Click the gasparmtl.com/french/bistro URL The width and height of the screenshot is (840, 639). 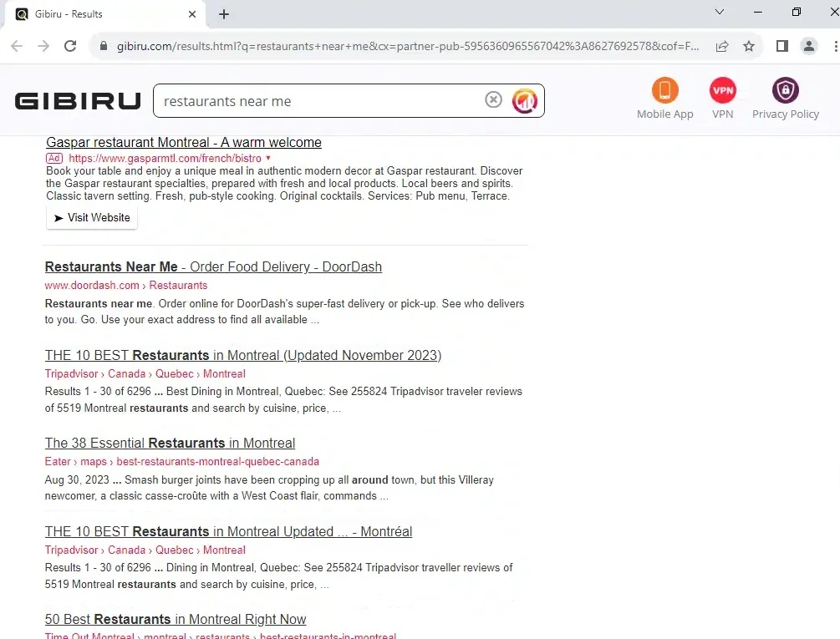pyautogui.click(x=165, y=159)
